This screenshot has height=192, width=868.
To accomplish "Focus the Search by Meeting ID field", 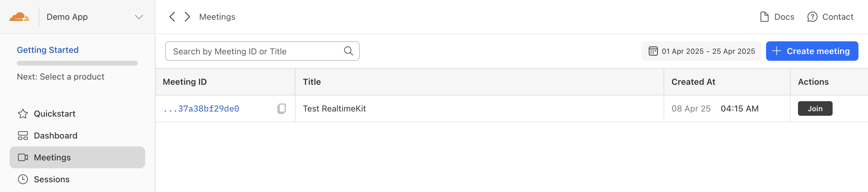I will (x=256, y=51).
